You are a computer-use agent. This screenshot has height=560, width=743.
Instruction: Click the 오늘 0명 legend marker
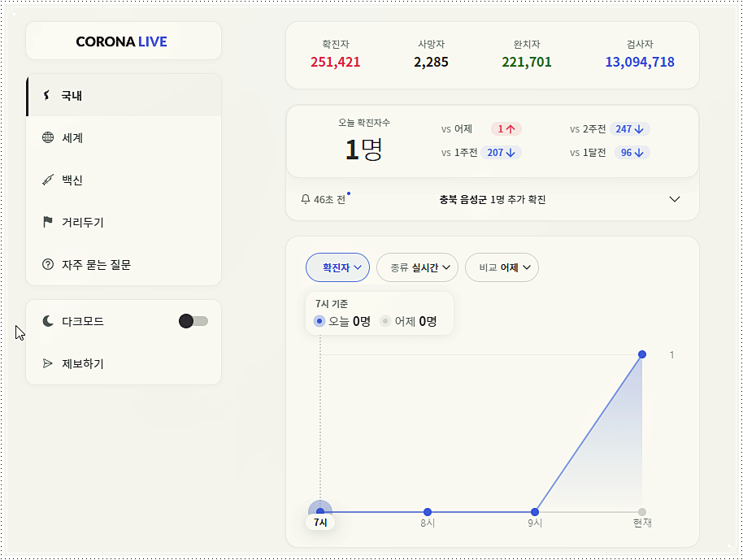pos(319,321)
